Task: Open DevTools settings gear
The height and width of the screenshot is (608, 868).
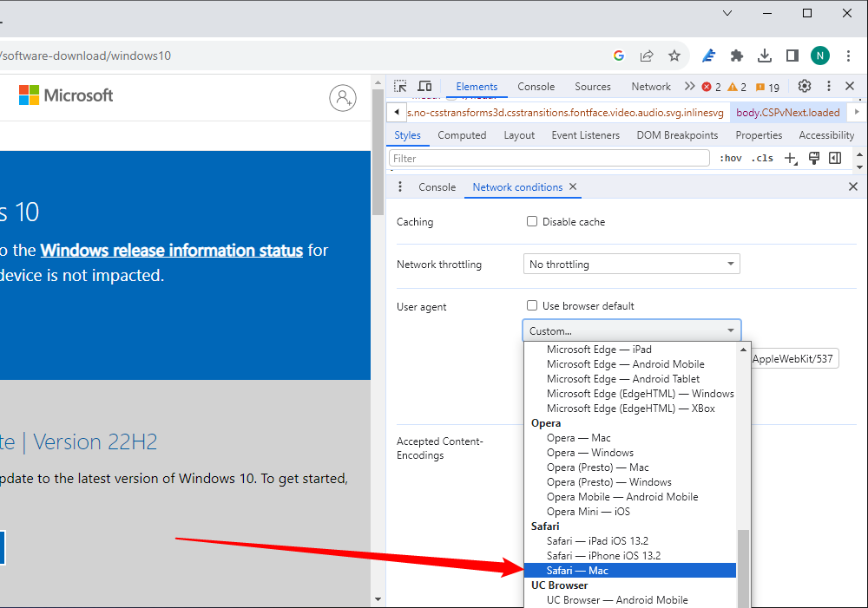Action: 805,87
